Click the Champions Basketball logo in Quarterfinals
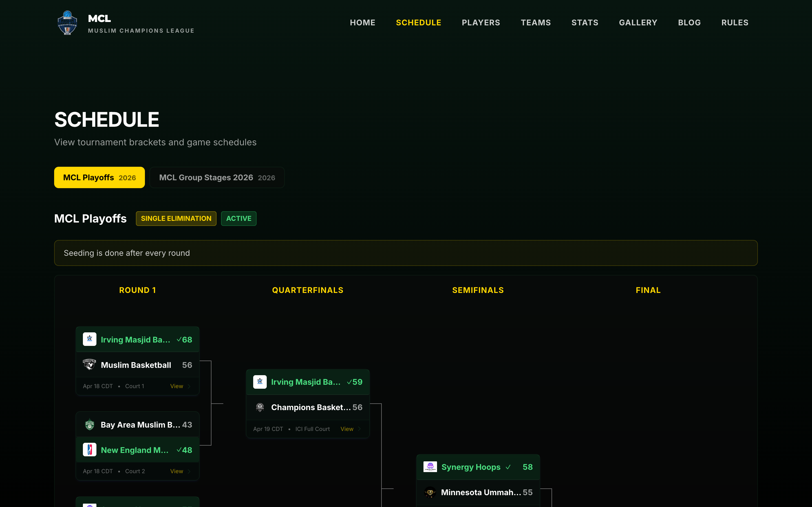Image resolution: width=812 pixels, height=507 pixels. tap(260, 407)
